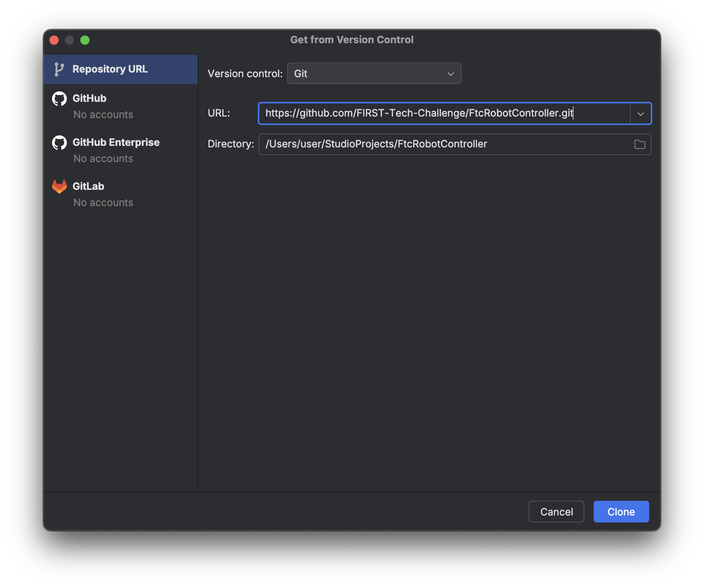Click "No accounts" under GitLab
Image resolution: width=704 pixels, height=588 pixels.
pos(103,203)
